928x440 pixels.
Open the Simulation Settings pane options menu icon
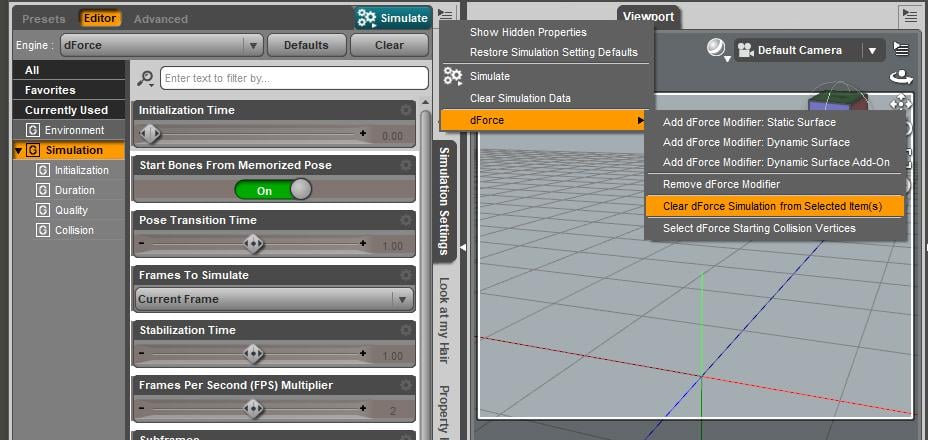[445, 15]
